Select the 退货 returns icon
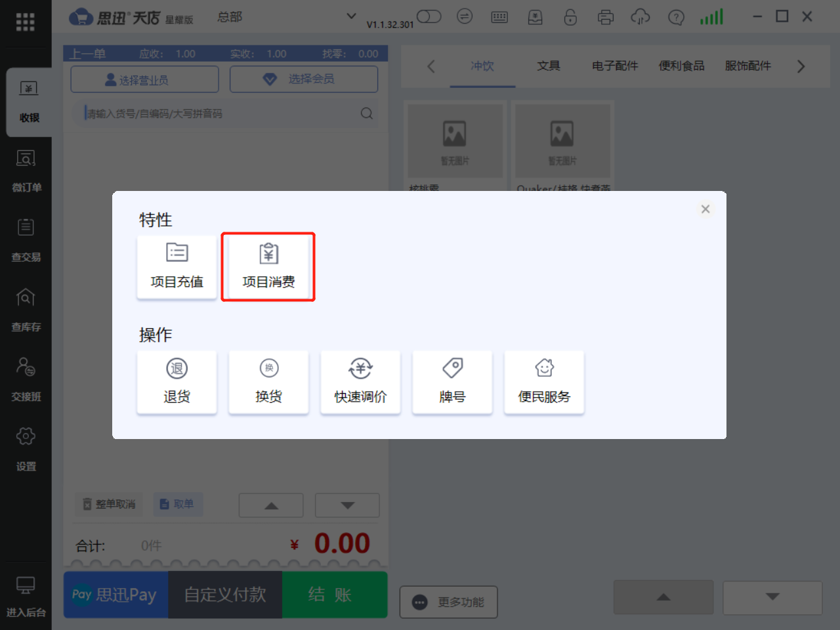Image resolution: width=840 pixels, height=630 pixels. (177, 382)
